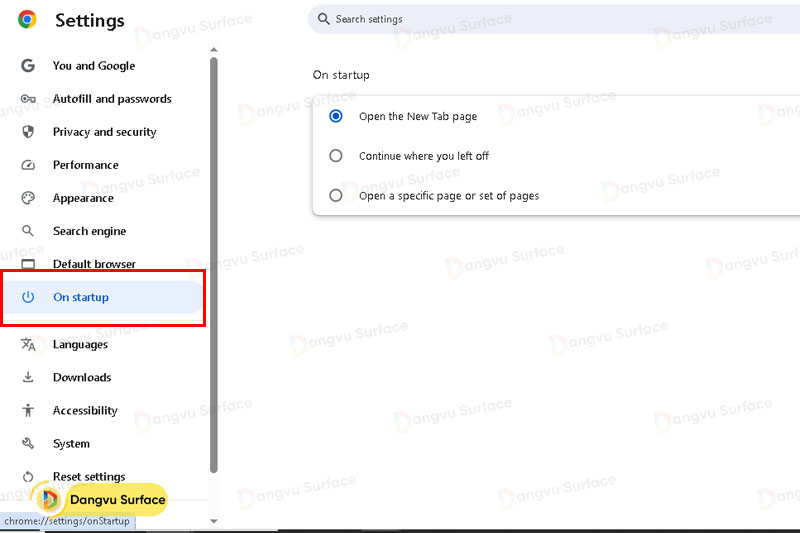The image size is (800, 533).
Task: Click the Privacy shield icon
Action: tap(28, 132)
